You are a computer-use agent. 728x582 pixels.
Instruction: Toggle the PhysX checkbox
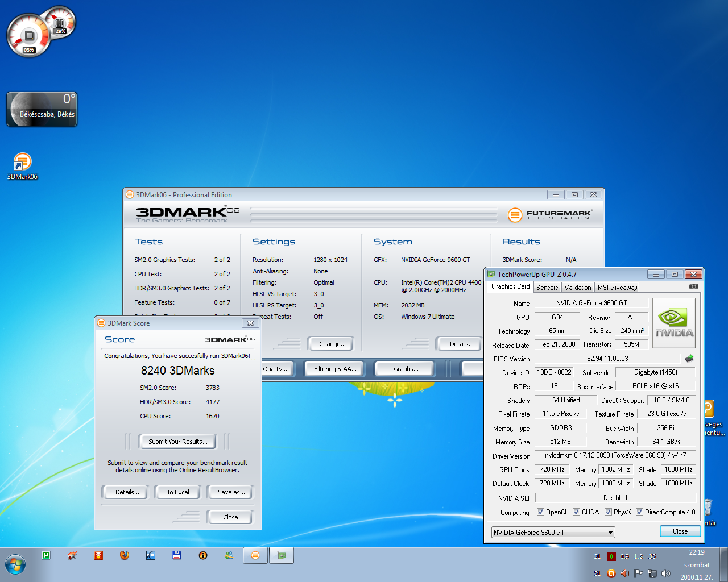608,512
